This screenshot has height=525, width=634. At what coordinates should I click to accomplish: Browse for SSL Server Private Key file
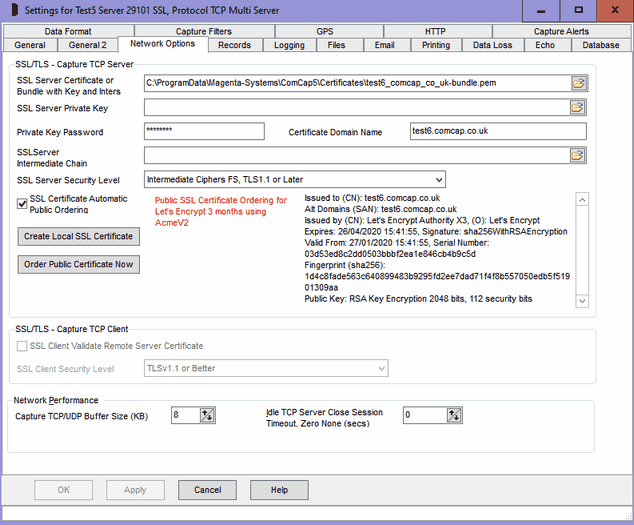pyautogui.click(x=577, y=107)
